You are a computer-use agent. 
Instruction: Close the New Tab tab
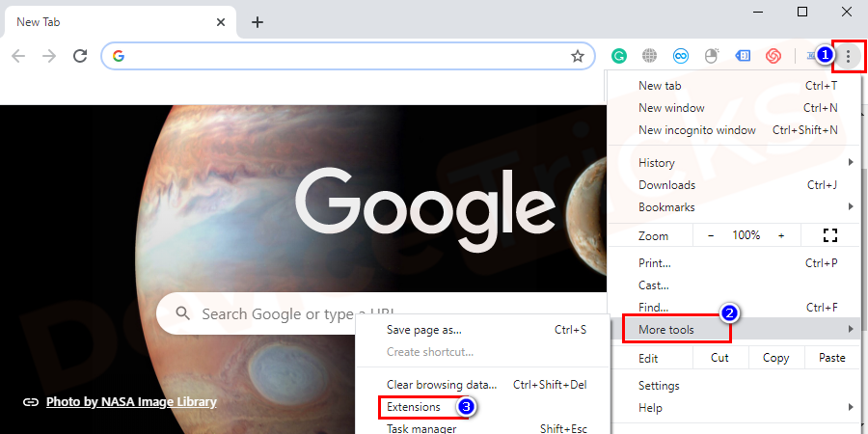(x=220, y=22)
